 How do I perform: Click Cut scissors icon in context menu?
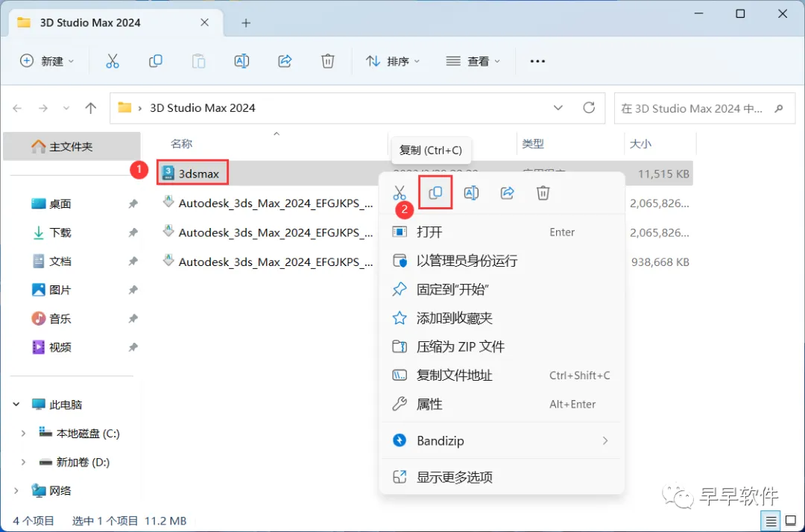pos(400,193)
